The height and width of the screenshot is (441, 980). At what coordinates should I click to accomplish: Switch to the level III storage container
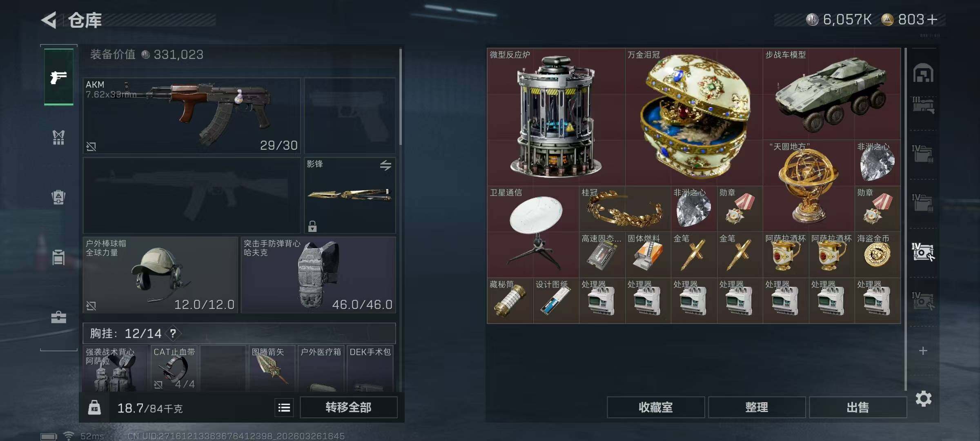(923, 105)
